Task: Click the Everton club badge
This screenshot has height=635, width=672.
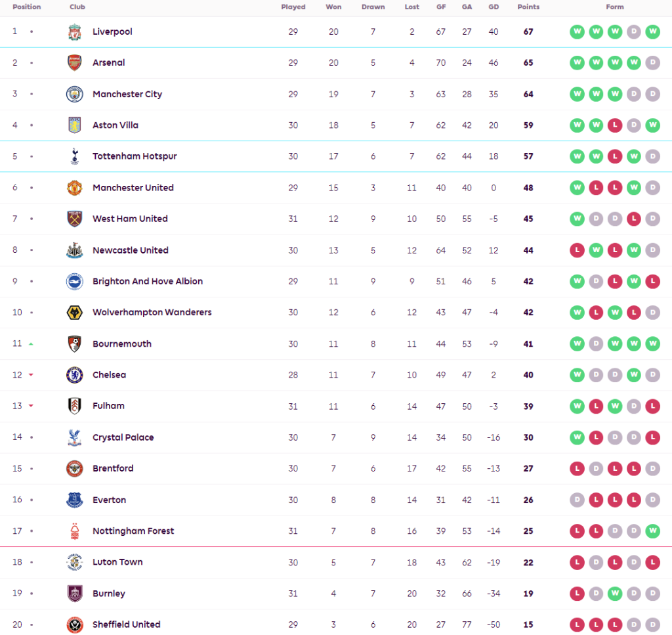Action: click(74, 500)
